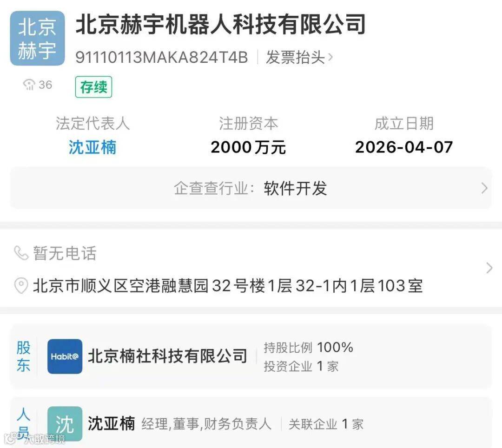The height and width of the screenshot is (448, 502).
Task: Tap 关联企业 1 家 next to 沈亚楠
Action: (x=326, y=424)
